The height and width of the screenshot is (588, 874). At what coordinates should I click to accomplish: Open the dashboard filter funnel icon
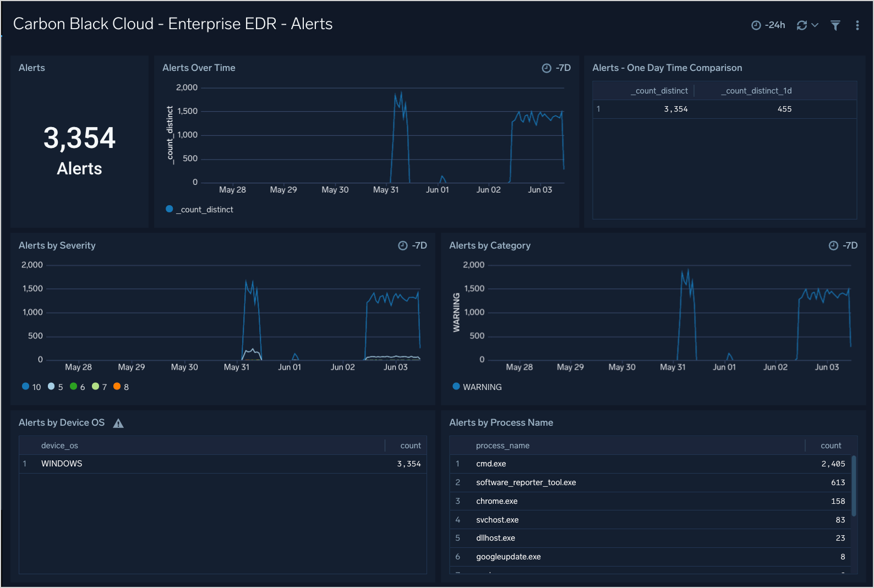point(835,25)
